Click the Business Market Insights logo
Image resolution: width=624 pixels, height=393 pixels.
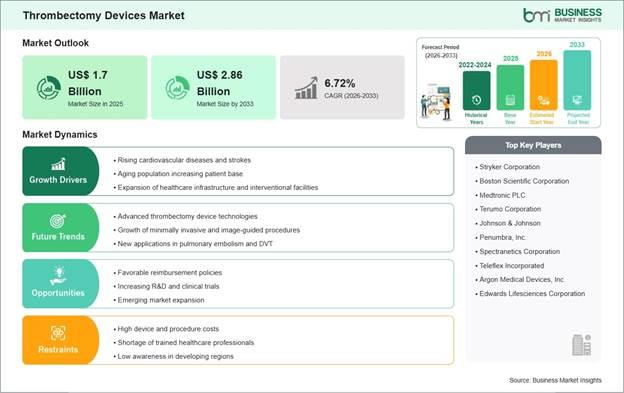562,15
